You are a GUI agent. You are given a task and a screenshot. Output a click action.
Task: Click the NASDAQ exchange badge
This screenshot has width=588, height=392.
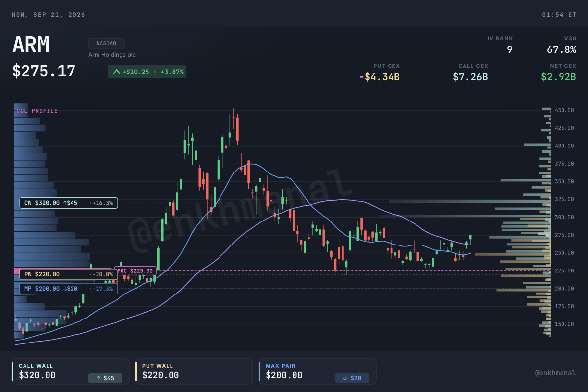[106, 43]
